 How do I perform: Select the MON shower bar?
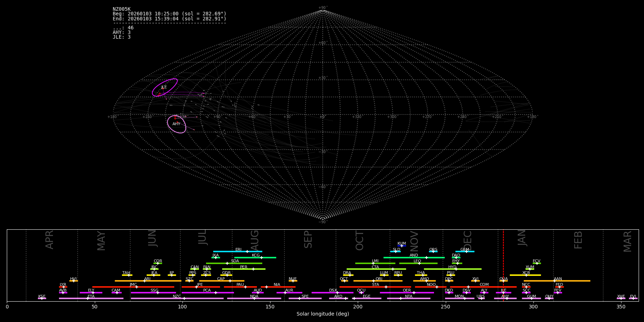click(x=460, y=298)
